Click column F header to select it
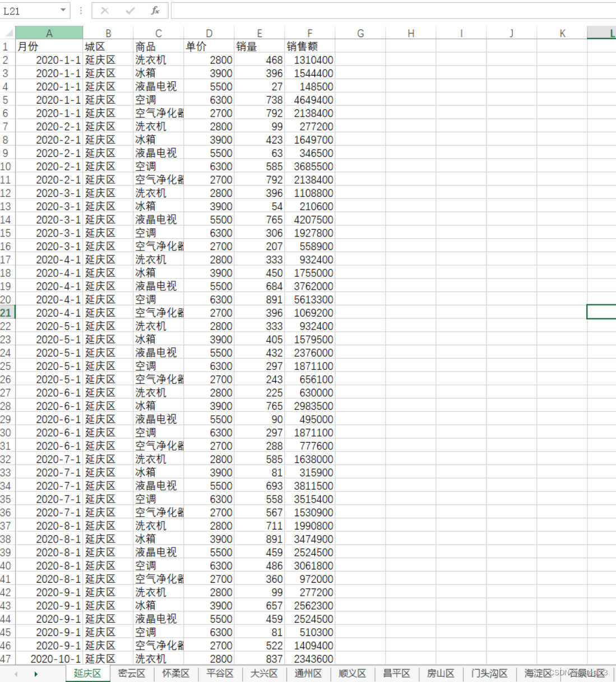616x682 pixels. 309,33
